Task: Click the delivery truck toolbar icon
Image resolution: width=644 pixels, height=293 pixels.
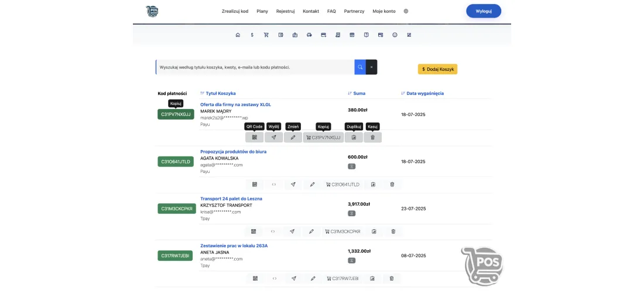Action: click(x=309, y=35)
